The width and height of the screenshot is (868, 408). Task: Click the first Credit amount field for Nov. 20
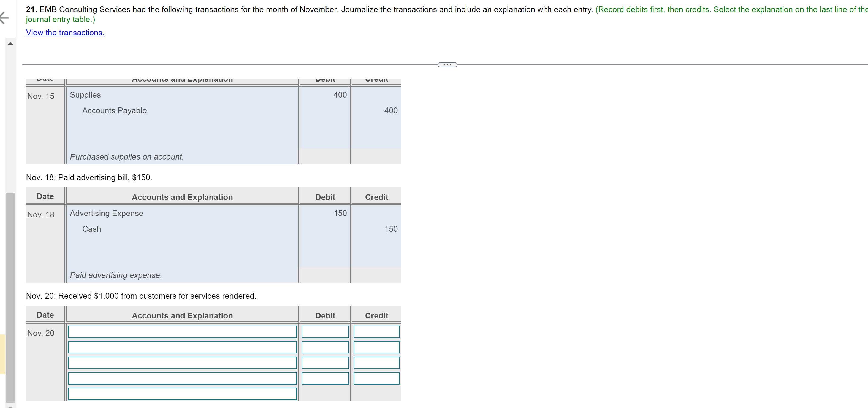[x=376, y=332]
